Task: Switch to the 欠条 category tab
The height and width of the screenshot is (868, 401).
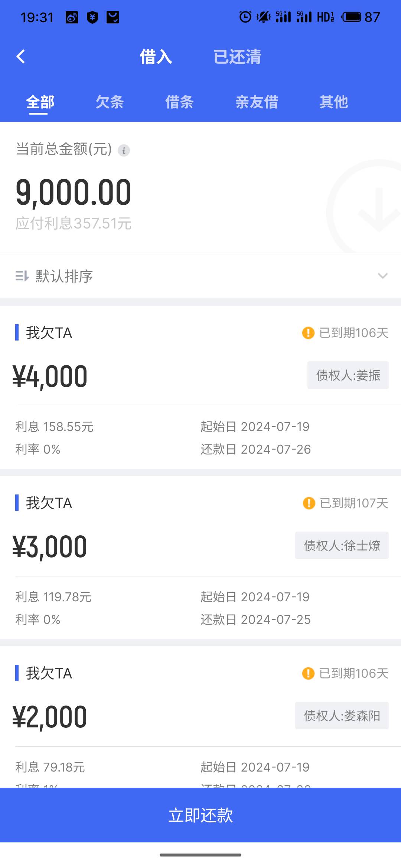Action: point(110,102)
